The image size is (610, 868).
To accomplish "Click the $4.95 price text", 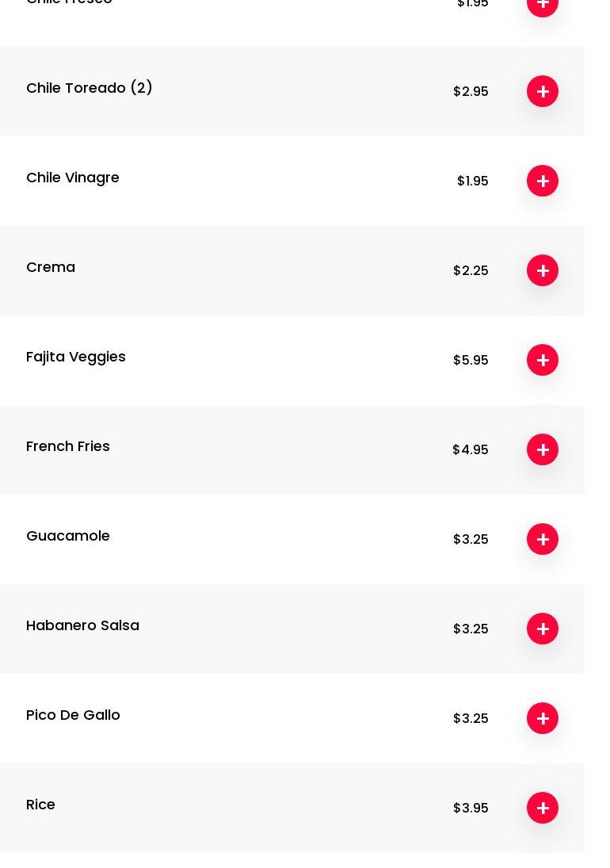I will pos(471,449).
